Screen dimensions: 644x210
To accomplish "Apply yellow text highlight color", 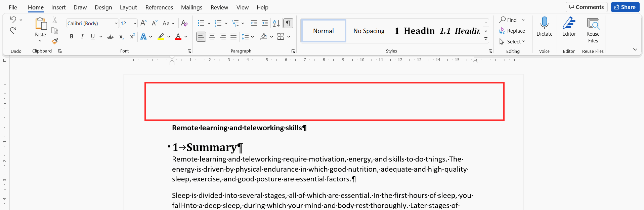I will (x=161, y=37).
